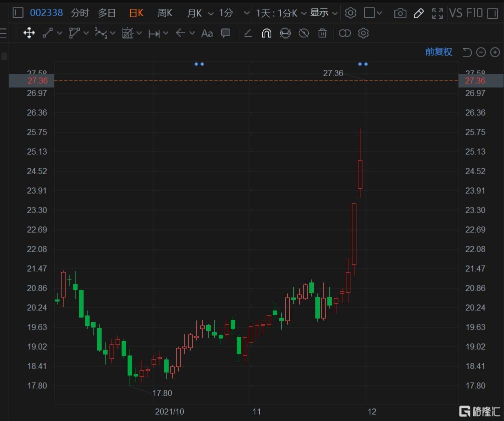Viewport: 504px width, 421px height.
Task: Select the chart pattern analysis tool
Action: (x=128, y=33)
